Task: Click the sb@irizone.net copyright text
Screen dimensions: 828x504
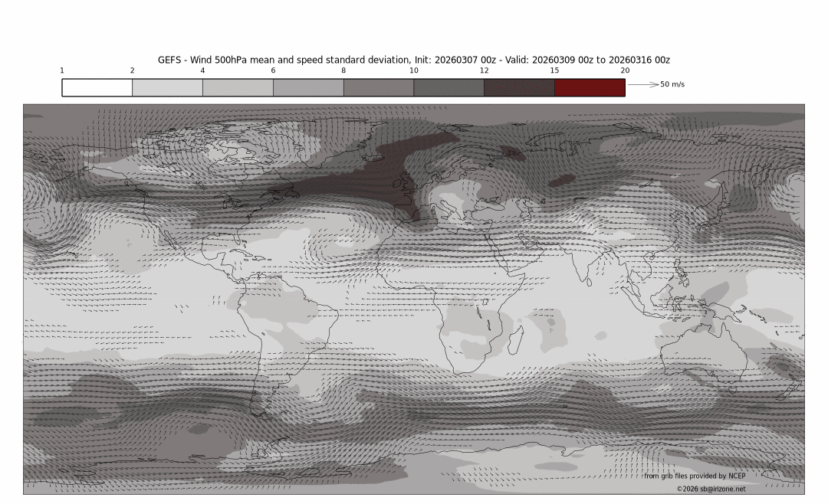Action: pyautogui.click(x=710, y=489)
